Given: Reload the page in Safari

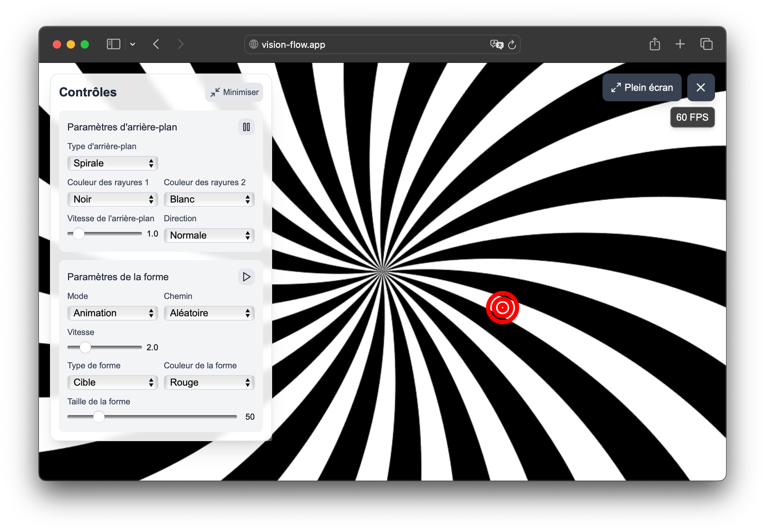Looking at the screenshot, I should [x=512, y=45].
